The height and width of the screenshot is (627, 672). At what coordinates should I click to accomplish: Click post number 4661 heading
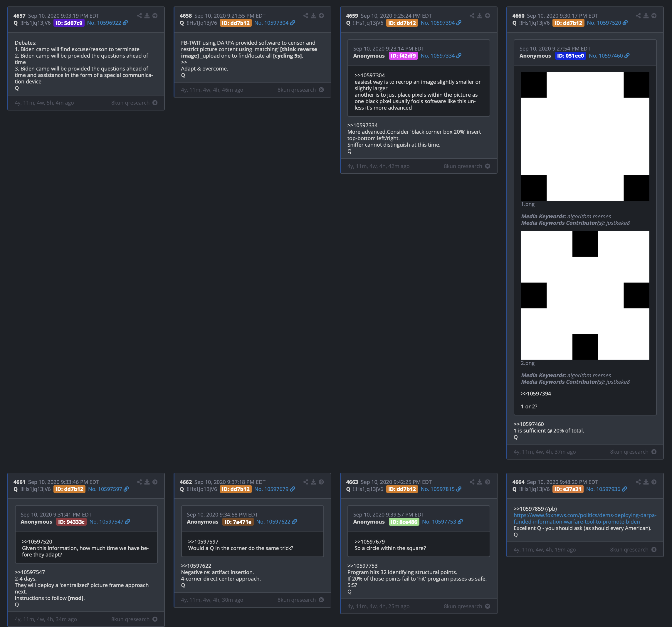click(19, 482)
